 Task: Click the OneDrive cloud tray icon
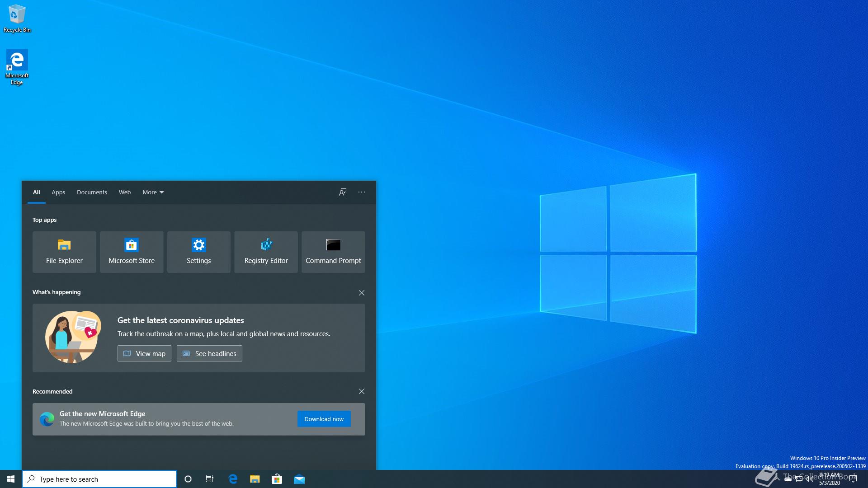coord(788,479)
